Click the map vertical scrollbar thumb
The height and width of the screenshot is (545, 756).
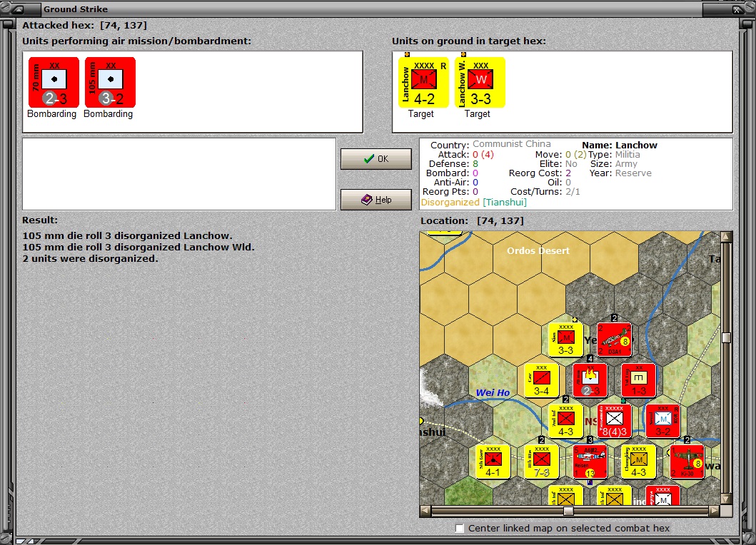click(x=726, y=337)
